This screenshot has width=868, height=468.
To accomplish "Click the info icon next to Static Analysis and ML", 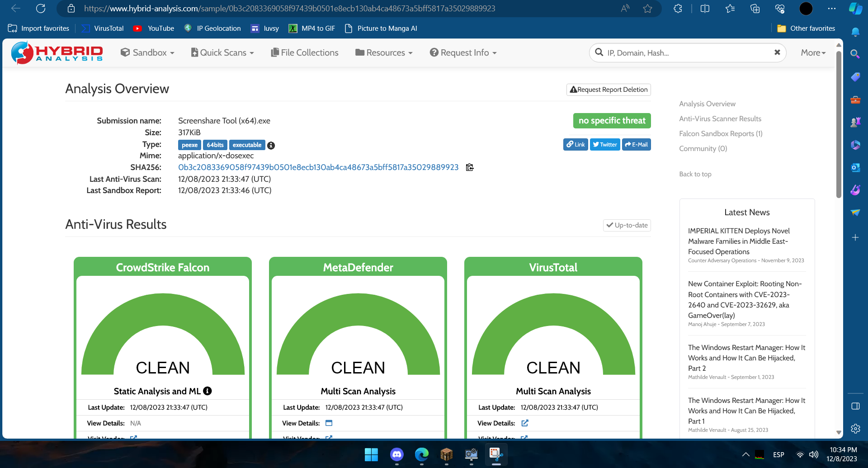I will (208, 391).
